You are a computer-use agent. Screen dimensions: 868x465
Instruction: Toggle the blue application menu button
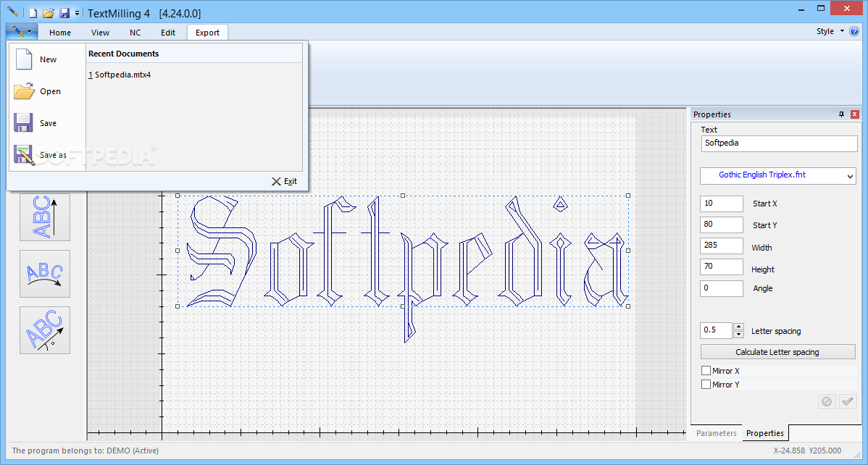pos(22,32)
